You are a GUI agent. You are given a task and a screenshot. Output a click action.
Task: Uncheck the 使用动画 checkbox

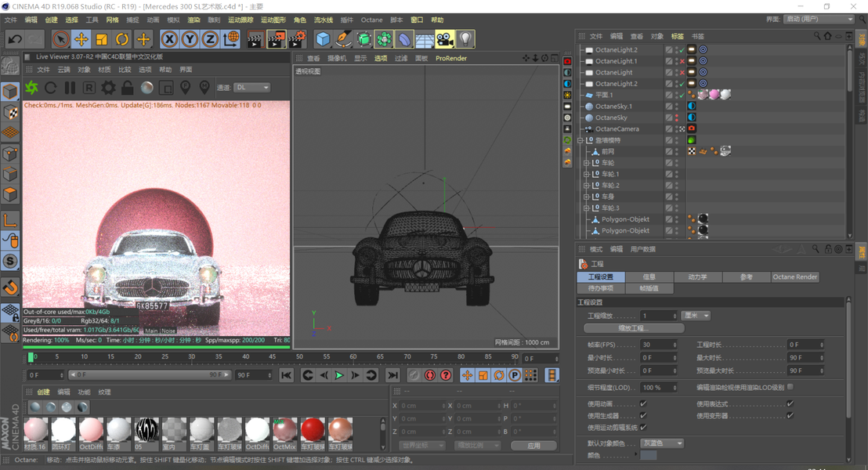coord(642,403)
